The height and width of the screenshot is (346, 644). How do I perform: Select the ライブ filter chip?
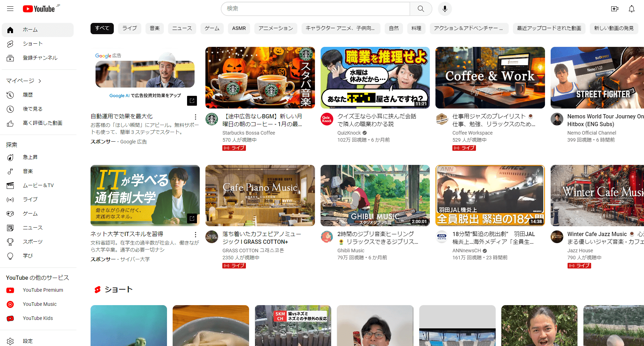pyautogui.click(x=130, y=28)
